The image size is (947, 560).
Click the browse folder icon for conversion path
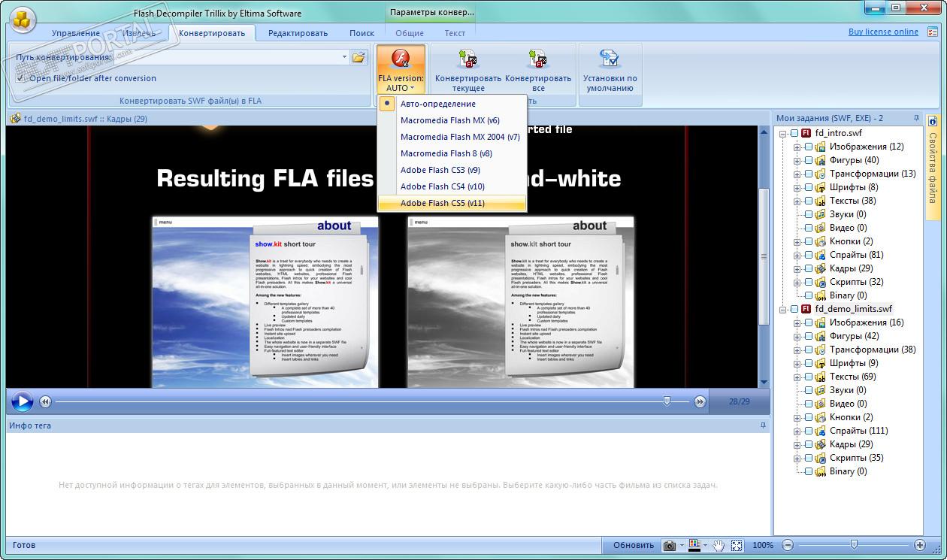tap(359, 57)
